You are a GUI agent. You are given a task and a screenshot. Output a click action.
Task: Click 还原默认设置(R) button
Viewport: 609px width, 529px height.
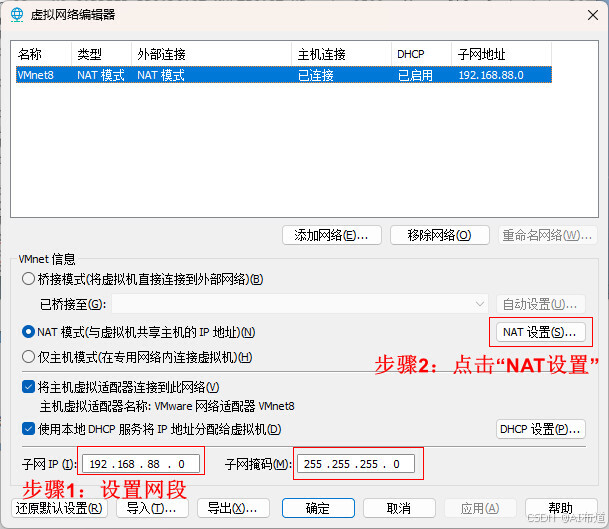tap(59, 508)
